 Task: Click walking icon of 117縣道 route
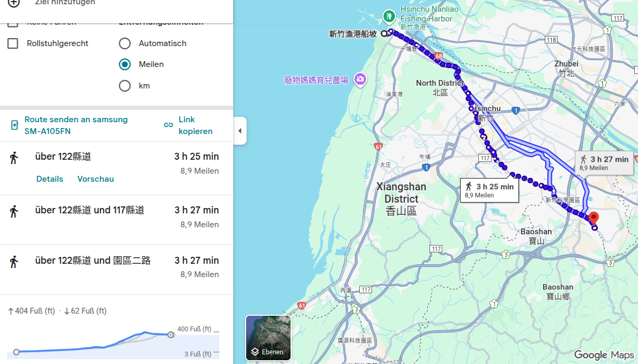(x=14, y=212)
